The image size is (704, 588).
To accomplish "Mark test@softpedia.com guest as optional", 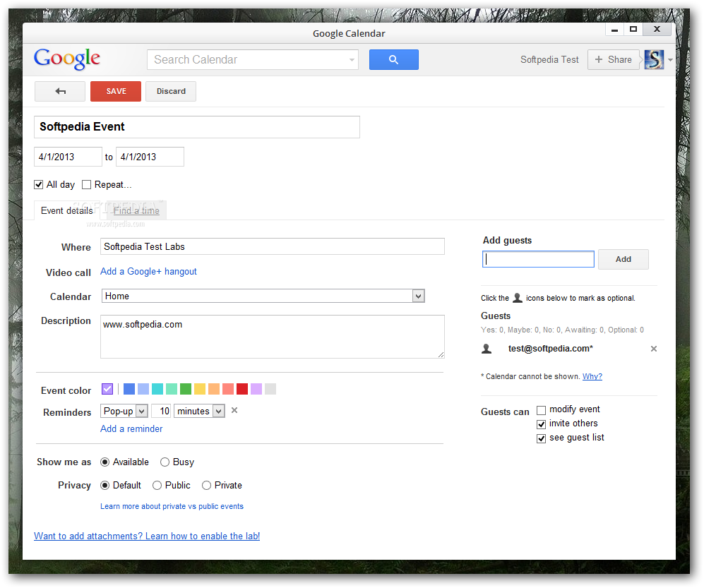I will (487, 349).
